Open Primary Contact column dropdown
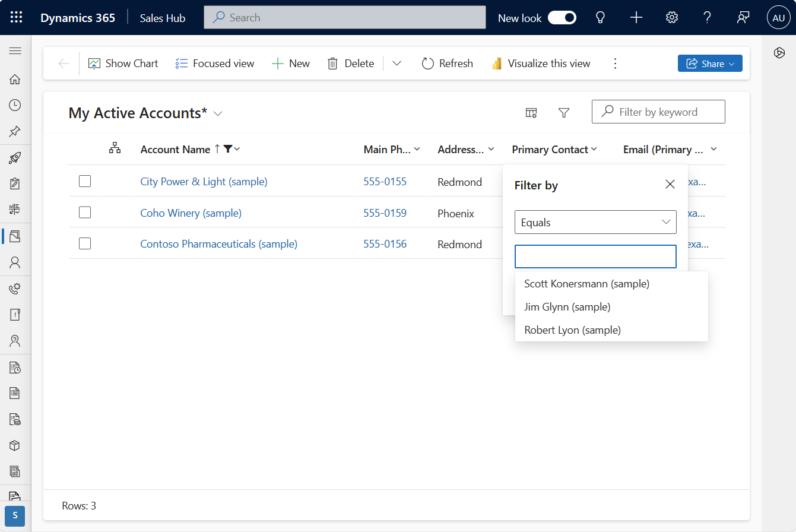Image resolution: width=796 pixels, height=532 pixels. 594,149
